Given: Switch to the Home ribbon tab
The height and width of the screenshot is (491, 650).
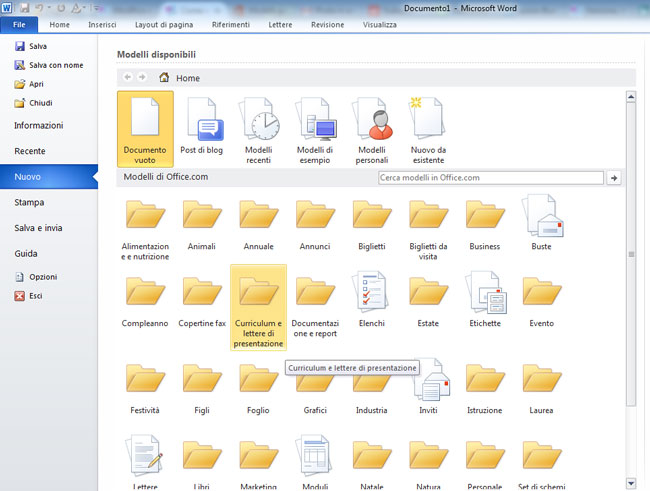Looking at the screenshot, I should tap(59, 25).
